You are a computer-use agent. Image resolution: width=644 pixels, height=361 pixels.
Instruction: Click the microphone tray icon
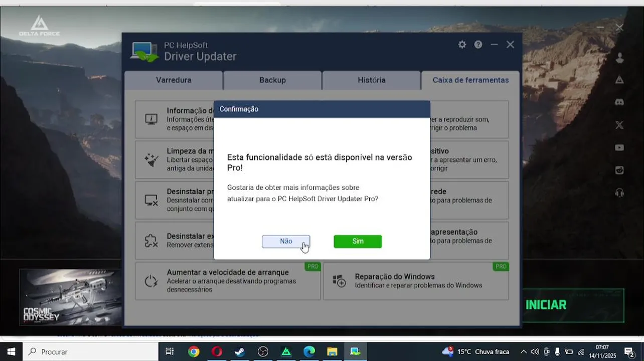pos(557,351)
